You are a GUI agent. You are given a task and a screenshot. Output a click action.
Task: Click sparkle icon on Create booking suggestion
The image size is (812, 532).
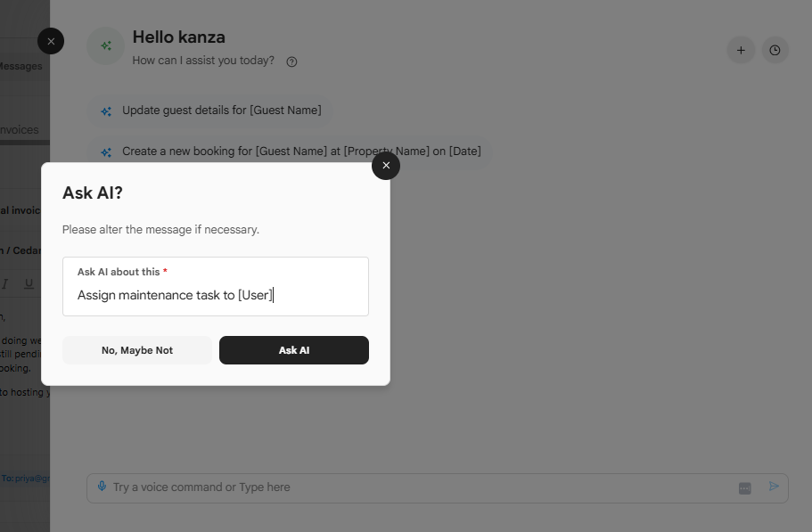coord(106,152)
